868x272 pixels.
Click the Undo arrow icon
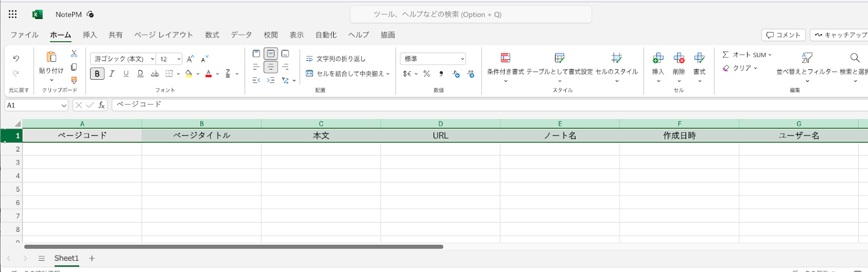click(x=16, y=59)
